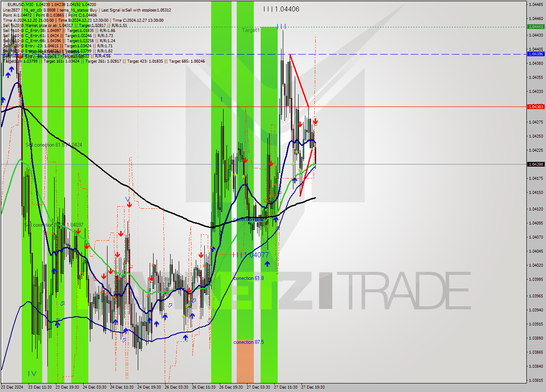
Task: Click the '26 Dec 19:30' time axis label
Action: 231,387
